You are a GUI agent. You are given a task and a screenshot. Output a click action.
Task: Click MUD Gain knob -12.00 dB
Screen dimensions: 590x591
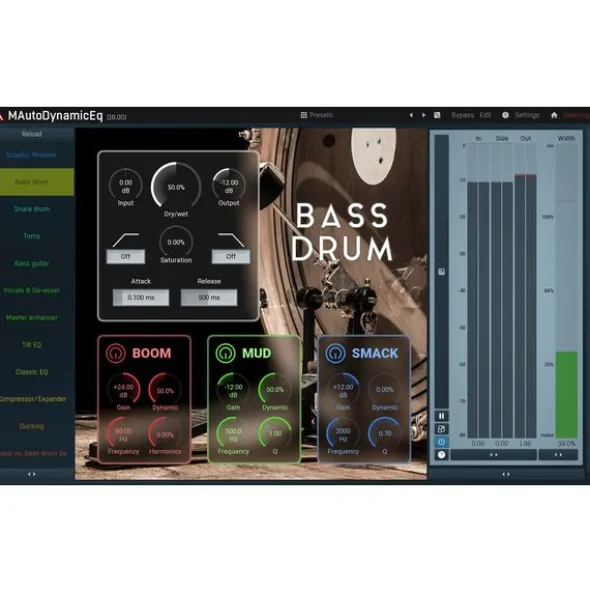click(x=233, y=390)
